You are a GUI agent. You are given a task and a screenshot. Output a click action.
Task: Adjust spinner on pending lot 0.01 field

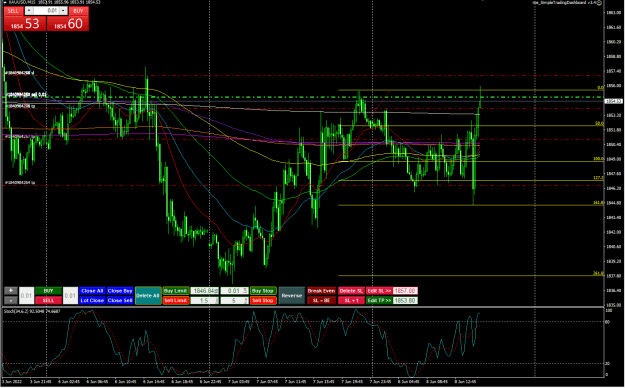click(x=246, y=291)
